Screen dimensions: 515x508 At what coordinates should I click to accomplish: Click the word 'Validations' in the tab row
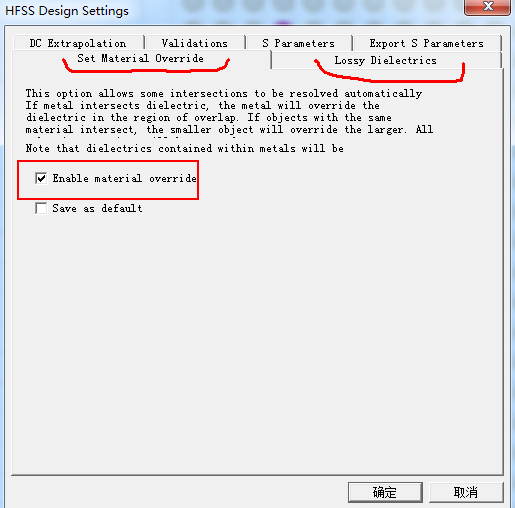point(195,43)
